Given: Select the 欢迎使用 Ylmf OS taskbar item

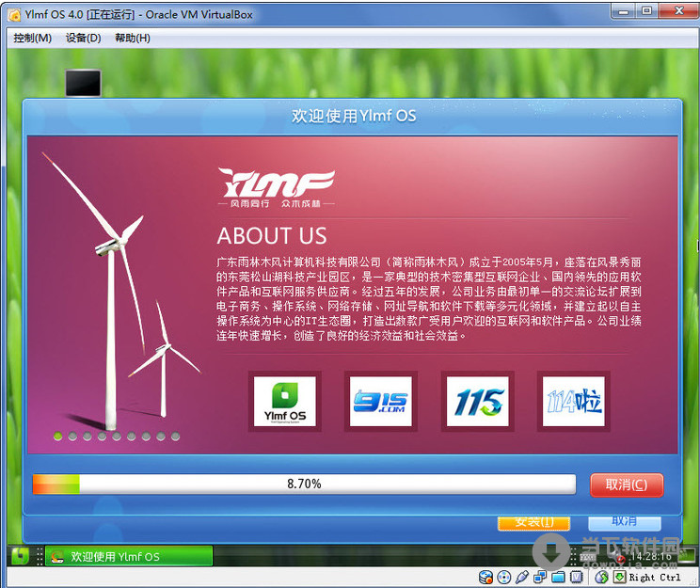Looking at the screenshot, I should (x=129, y=556).
